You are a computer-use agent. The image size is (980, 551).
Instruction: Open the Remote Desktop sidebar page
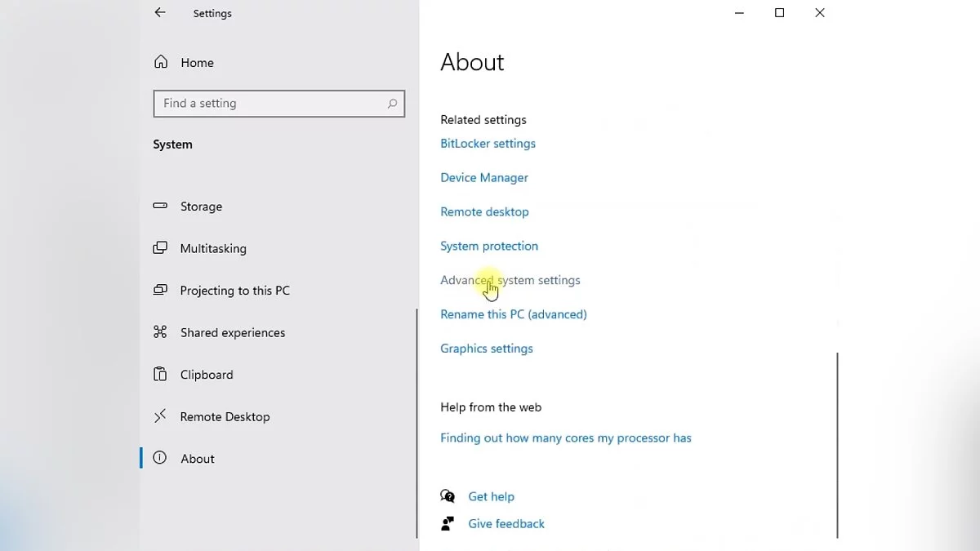pos(225,416)
